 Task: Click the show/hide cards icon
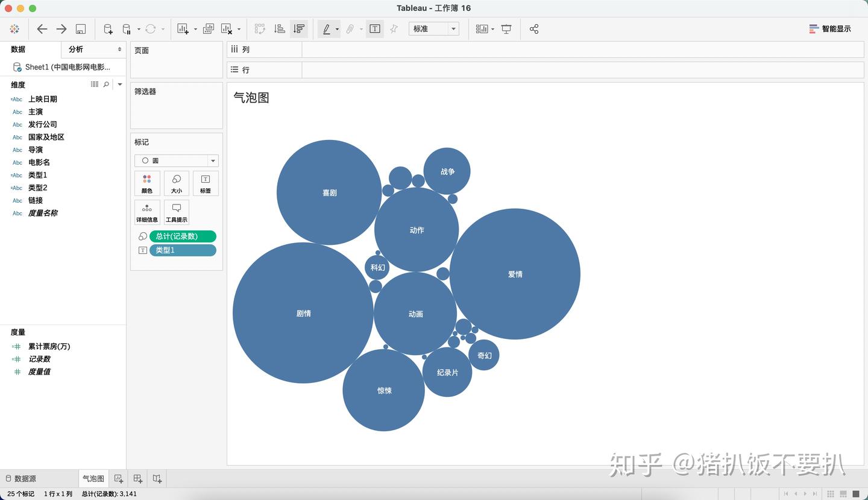(x=482, y=29)
